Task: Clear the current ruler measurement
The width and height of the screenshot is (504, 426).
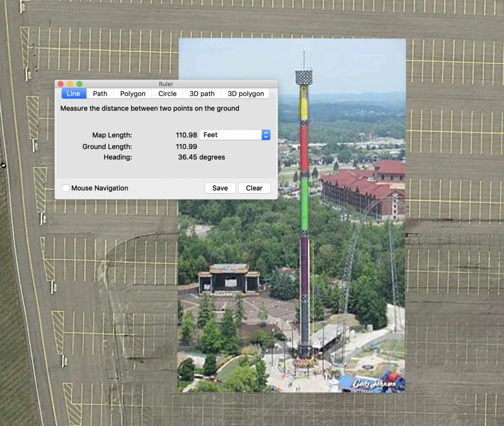Action: [x=254, y=188]
